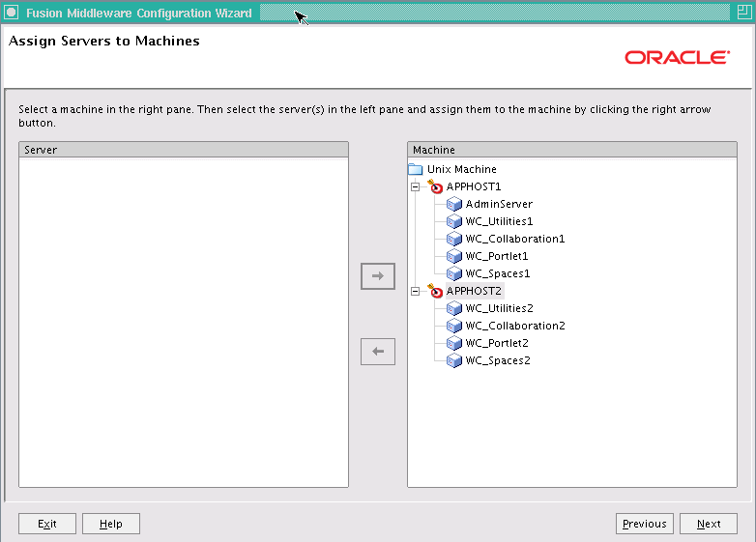Viewport: 756px width, 542px height.
Task: Select APPHOST1 machine in the tree
Action: [474, 186]
